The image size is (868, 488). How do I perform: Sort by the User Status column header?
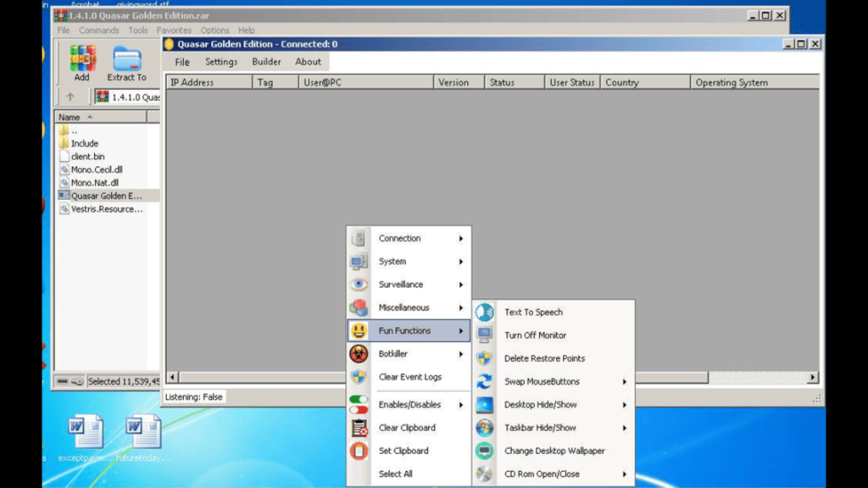pos(572,82)
